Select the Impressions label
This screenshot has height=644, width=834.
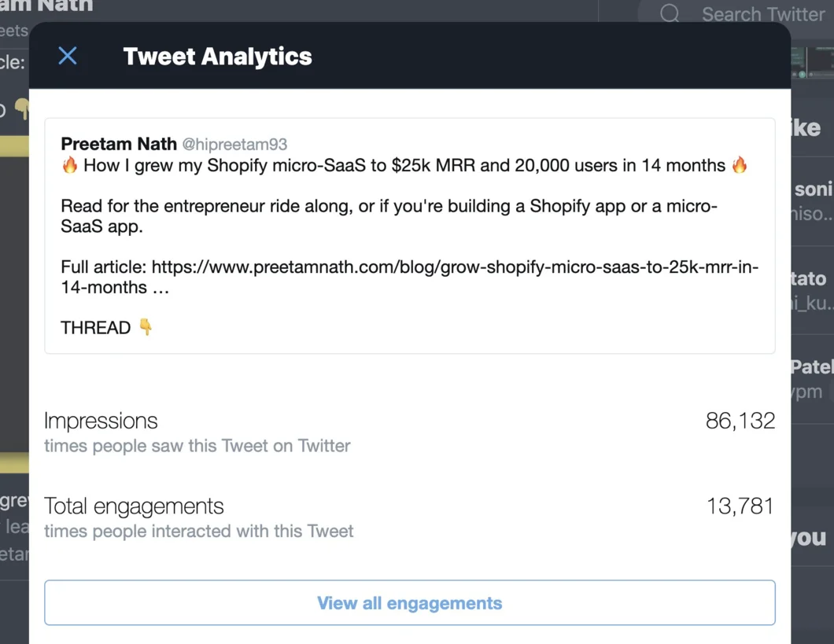pyautogui.click(x=101, y=421)
